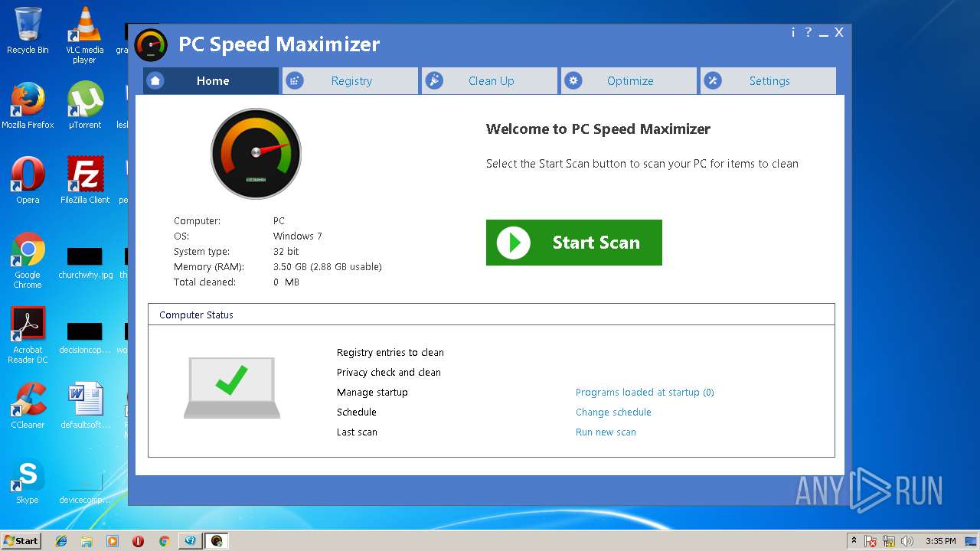Click the Registry tab grid icon

(x=295, y=80)
